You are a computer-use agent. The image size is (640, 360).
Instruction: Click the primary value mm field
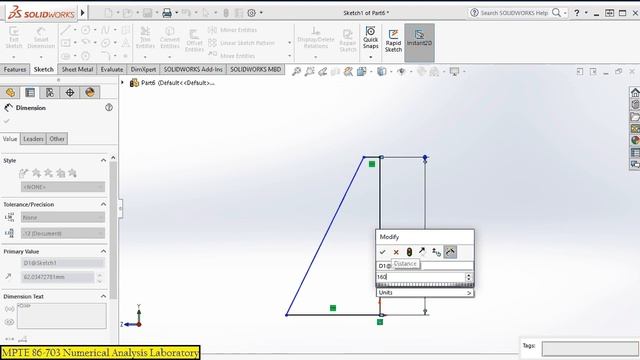click(58, 277)
